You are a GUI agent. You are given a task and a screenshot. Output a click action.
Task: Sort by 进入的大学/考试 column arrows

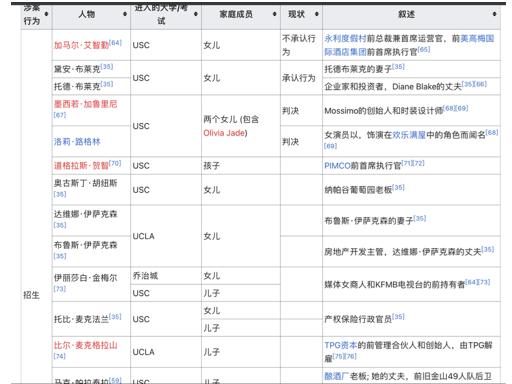[196, 14]
